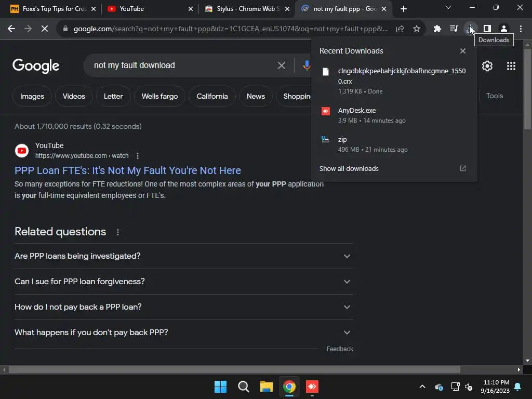Open downloads page external icon
532x399 pixels.
[463, 168]
